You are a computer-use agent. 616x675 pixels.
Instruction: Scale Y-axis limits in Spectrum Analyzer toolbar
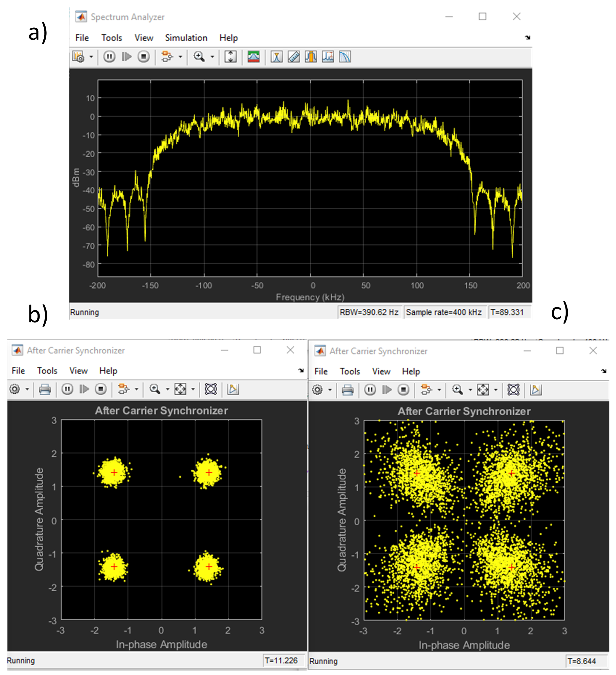tap(230, 57)
